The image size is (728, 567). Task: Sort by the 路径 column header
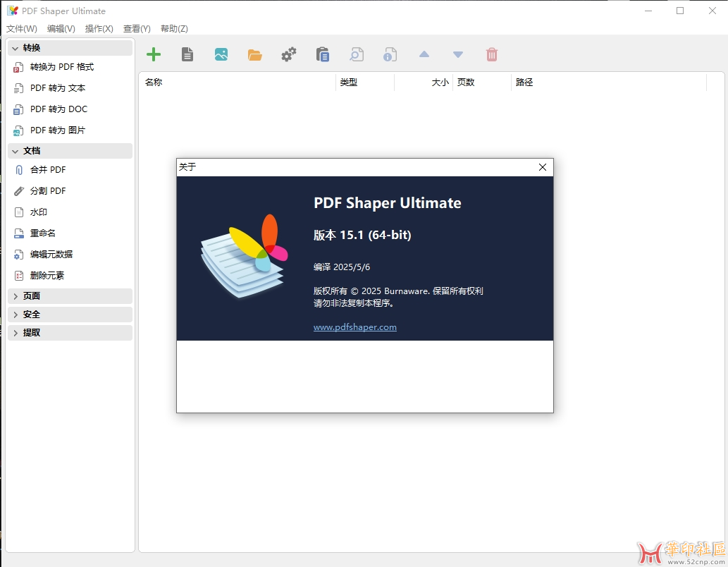pos(609,83)
